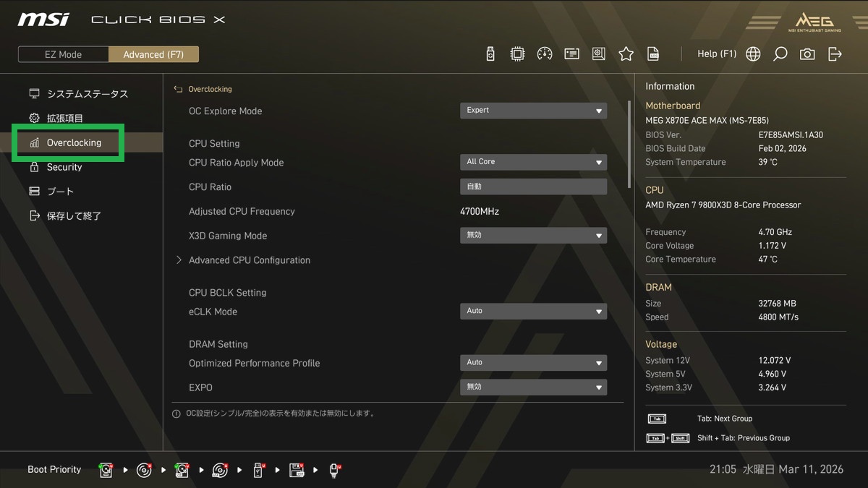Select Security in the left sidebar
868x488 pixels.
point(64,167)
